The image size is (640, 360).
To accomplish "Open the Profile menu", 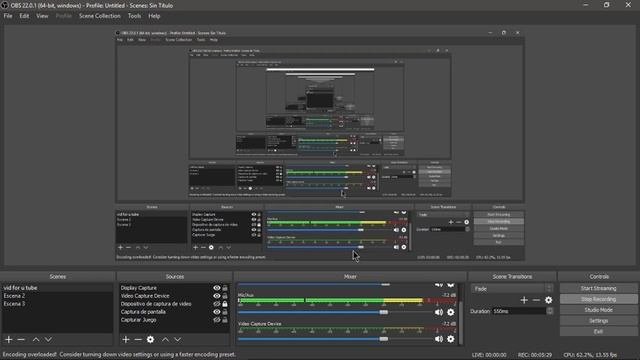I will pos(64,16).
